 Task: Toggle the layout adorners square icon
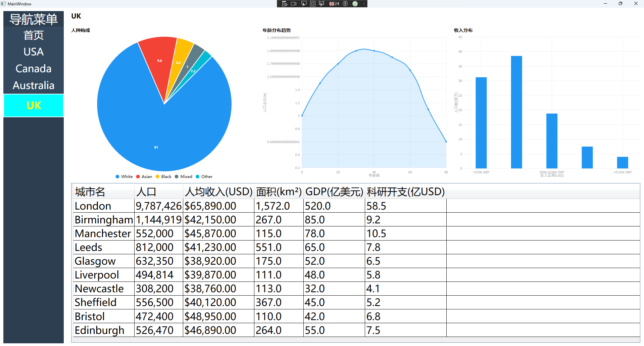[x=312, y=4]
